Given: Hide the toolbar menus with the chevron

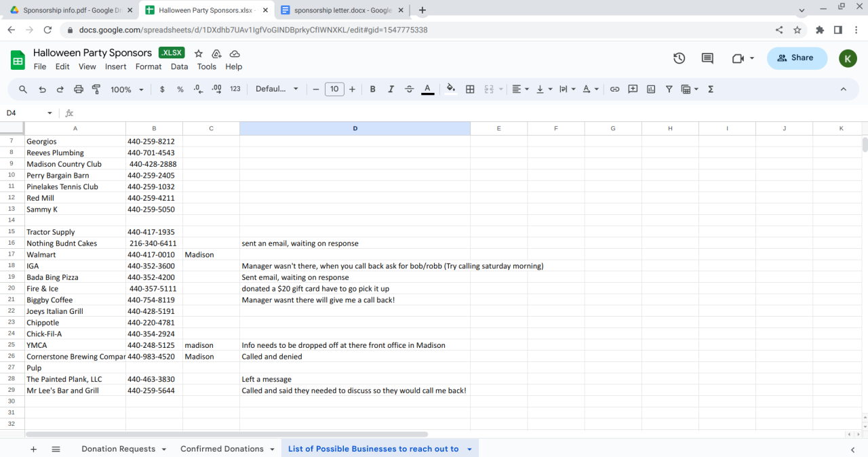Looking at the screenshot, I should 844,90.
